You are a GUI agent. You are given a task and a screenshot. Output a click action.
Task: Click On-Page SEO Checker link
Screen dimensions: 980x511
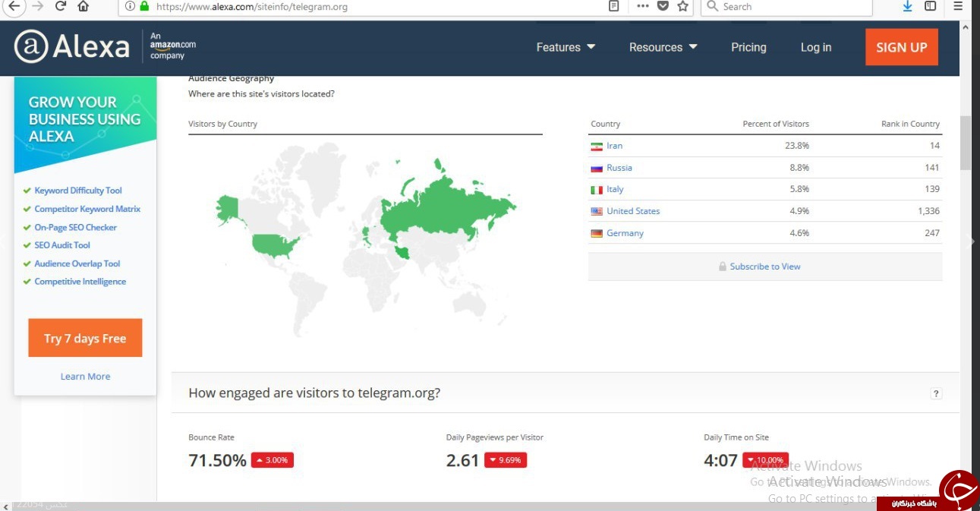75,227
